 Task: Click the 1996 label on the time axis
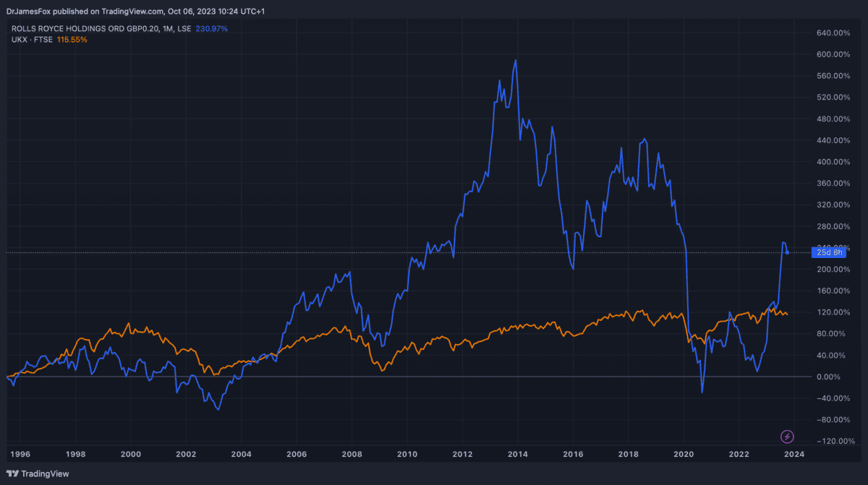click(20, 454)
